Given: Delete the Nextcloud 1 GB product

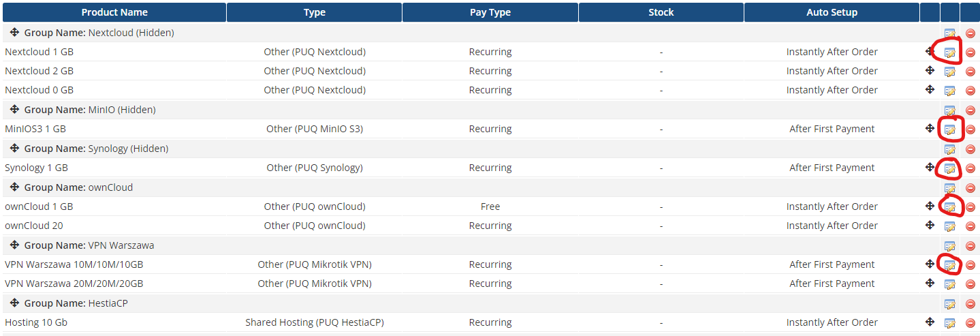Looking at the screenshot, I should pyautogui.click(x=970, y=52).
